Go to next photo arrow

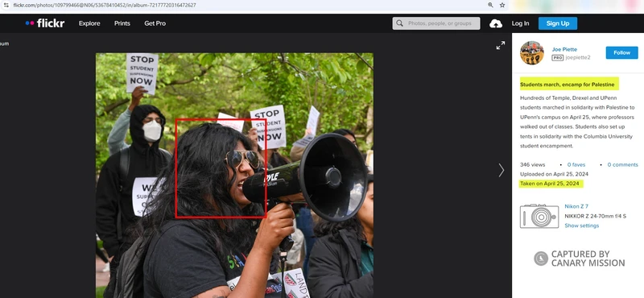pyautogui.click(x=501, y=170)
